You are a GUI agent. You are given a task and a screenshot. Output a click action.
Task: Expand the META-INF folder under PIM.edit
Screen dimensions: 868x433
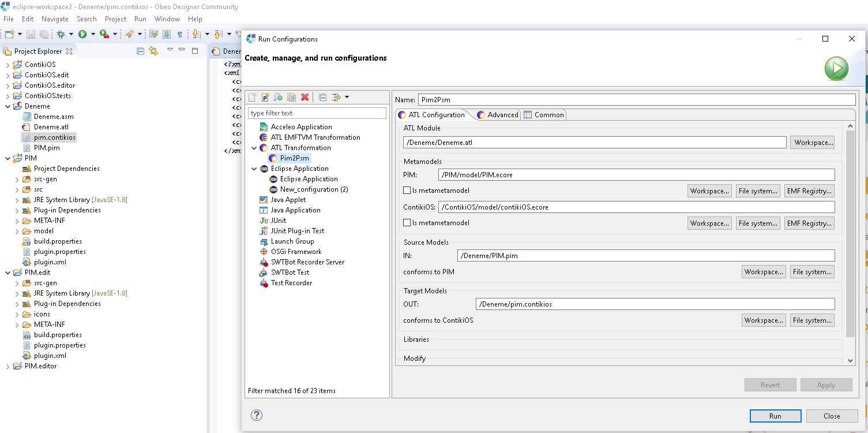click(x=17, y=324)
